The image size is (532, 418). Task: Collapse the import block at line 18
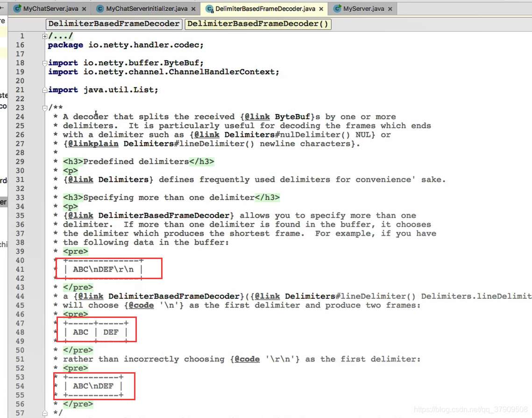click(44, 63)
